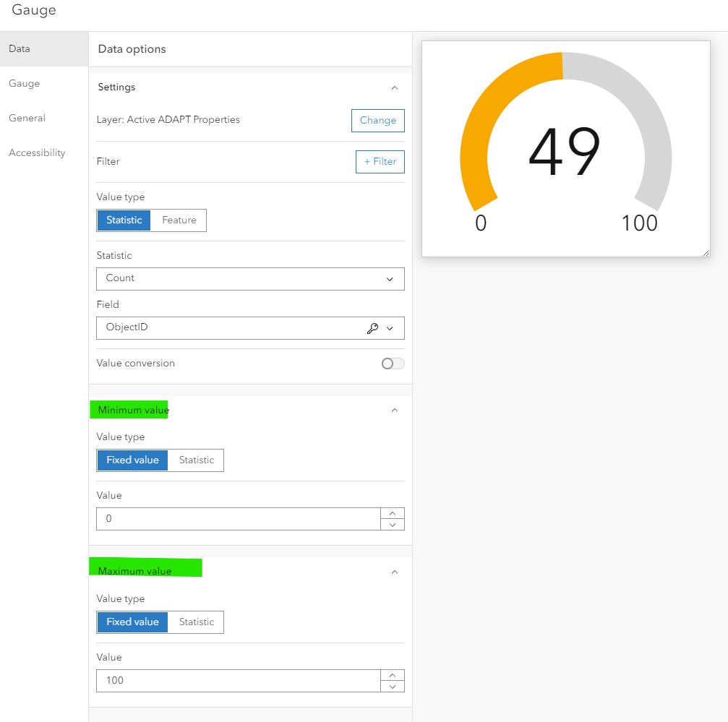Collapse the Maximum value section
Screen dimensions: 728x722
[395, 571]
